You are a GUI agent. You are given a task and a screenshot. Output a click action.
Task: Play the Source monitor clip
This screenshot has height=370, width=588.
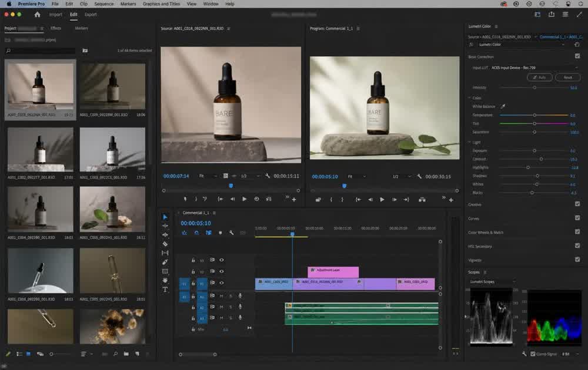pos(244,199)
